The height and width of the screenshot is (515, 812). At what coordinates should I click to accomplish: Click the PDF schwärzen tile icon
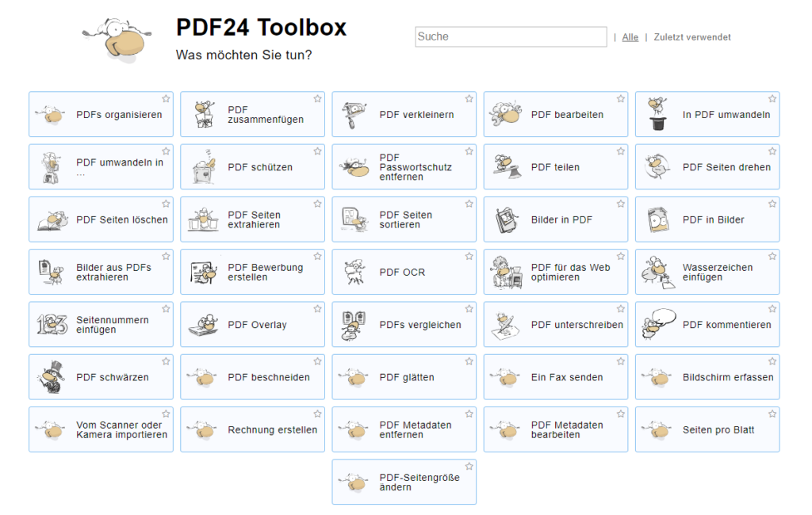52,377
